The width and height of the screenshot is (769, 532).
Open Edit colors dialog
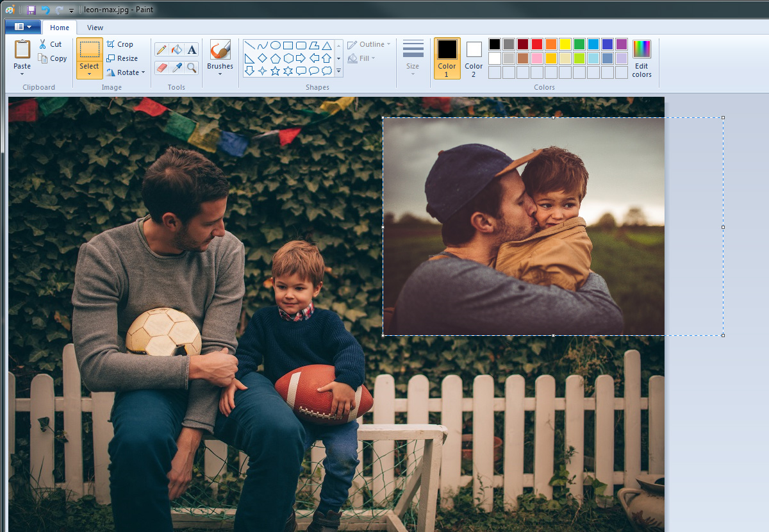tap(641, 58)
